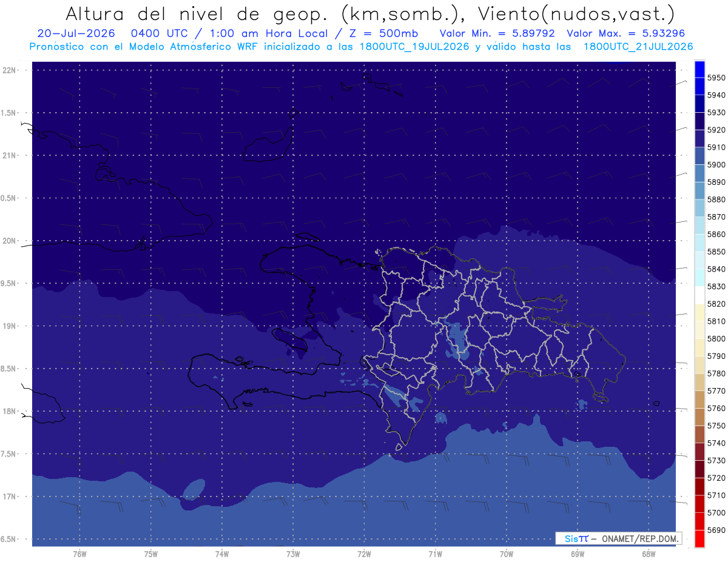
Task: Click the '1800UTC_21JUL2026' valid-until time
Action: tap(638, 47)
